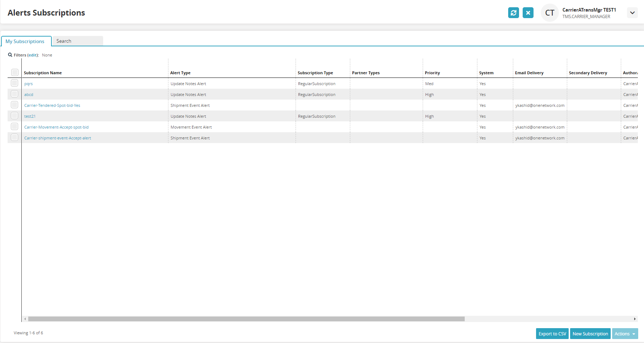Image resolution: width=644 pixels, height=343 pixels.
Task: Click the refresh icon in header
Action: (x=513, y=13)
